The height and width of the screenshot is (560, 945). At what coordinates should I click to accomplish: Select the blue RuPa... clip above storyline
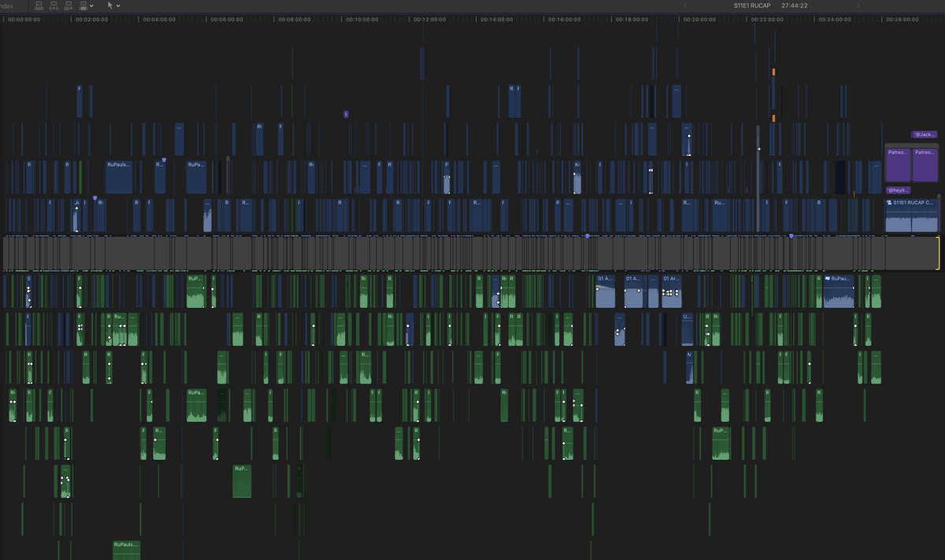pyautogui.click(x=196, y=177)
